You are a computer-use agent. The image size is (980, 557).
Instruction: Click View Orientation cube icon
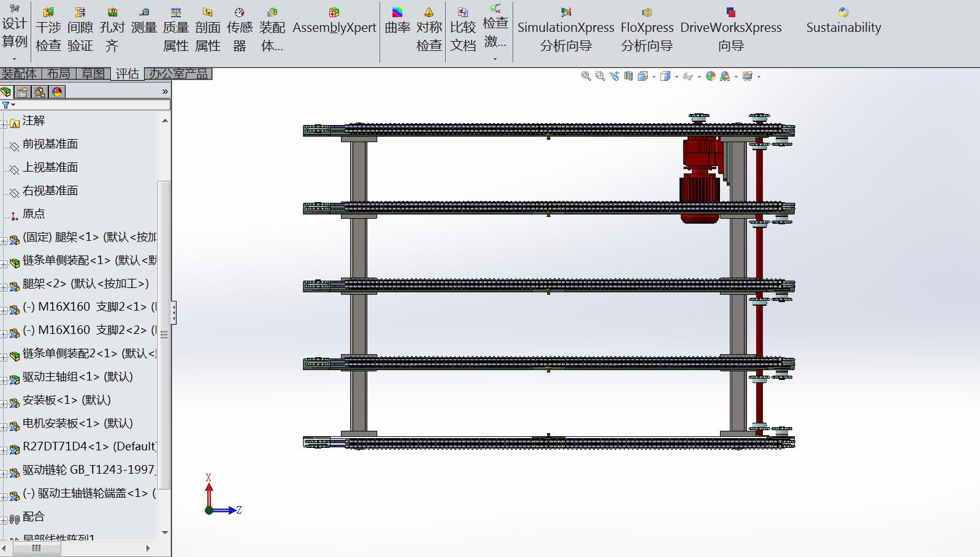pyautogui.click(x=643, y=76)
